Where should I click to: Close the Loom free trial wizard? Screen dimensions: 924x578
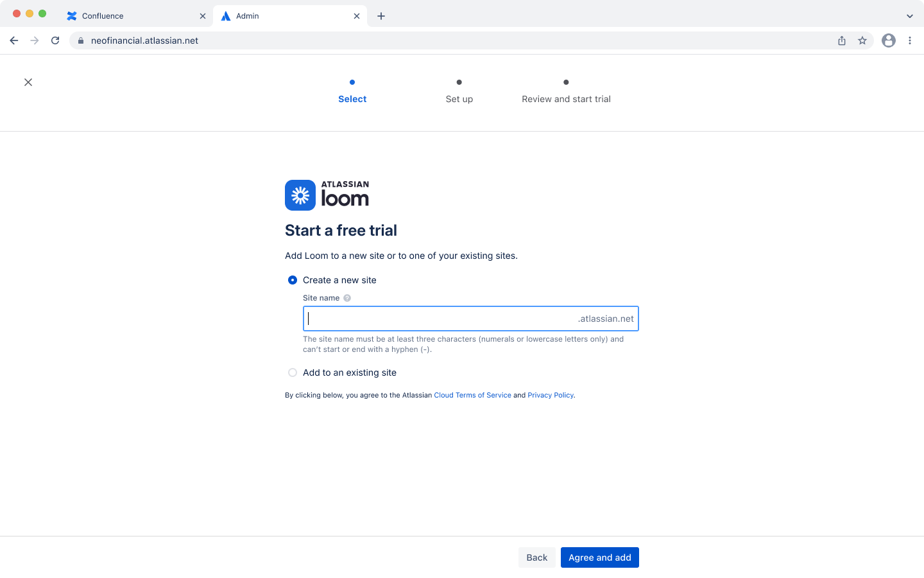28,82
